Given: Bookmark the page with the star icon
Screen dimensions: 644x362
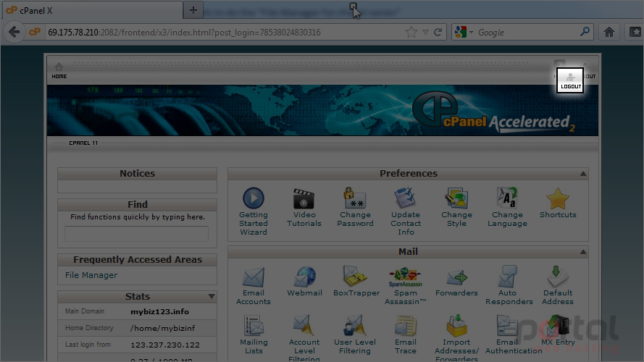Looking at the screenshot, I should 411,32.
